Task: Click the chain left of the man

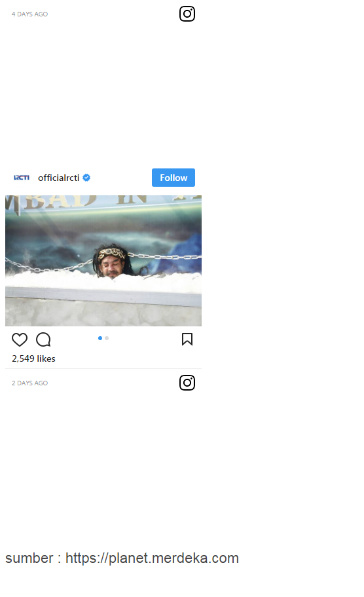Action: (50, 265)
